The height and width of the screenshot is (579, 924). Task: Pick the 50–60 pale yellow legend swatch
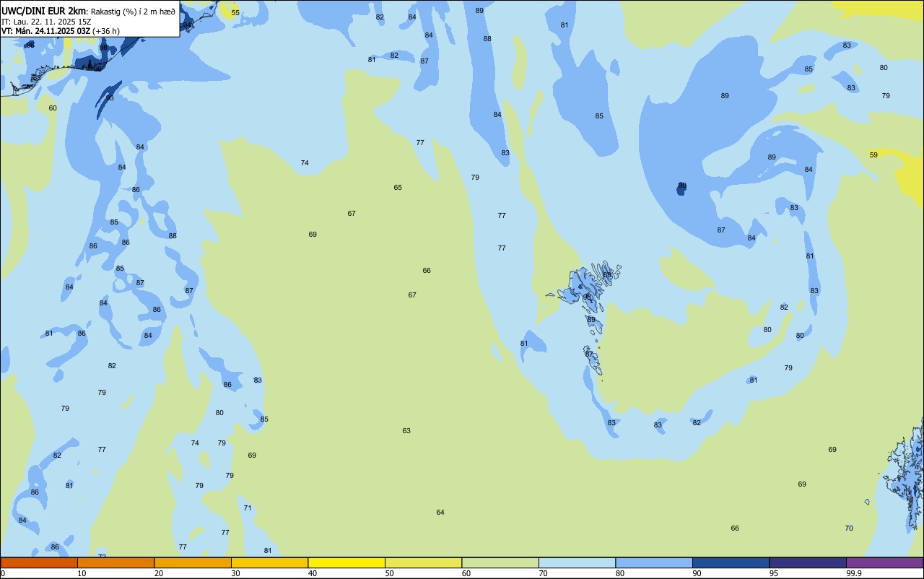coord(423,562)
